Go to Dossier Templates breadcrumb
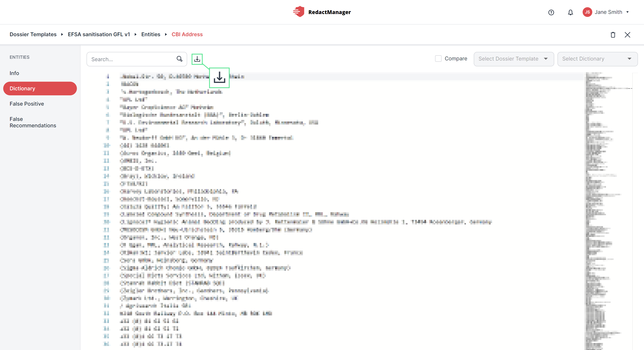The width and height of the screenshot is (644, 350). (33, 34)
